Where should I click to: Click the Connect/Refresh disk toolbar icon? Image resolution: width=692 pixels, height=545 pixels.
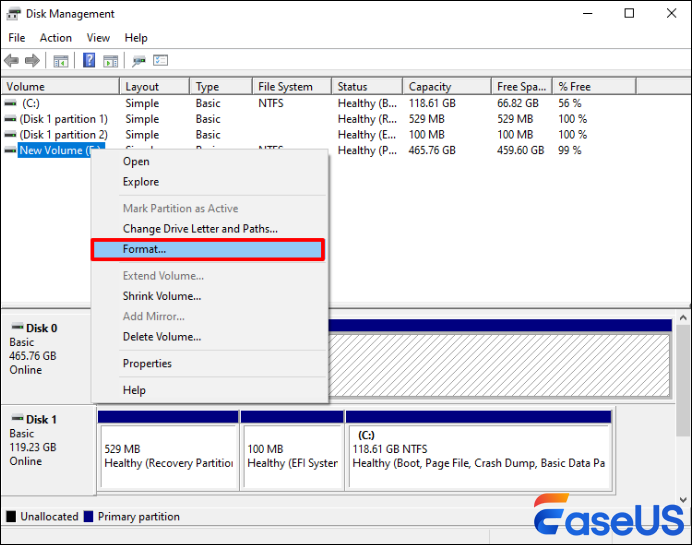(x=138, y=61)
